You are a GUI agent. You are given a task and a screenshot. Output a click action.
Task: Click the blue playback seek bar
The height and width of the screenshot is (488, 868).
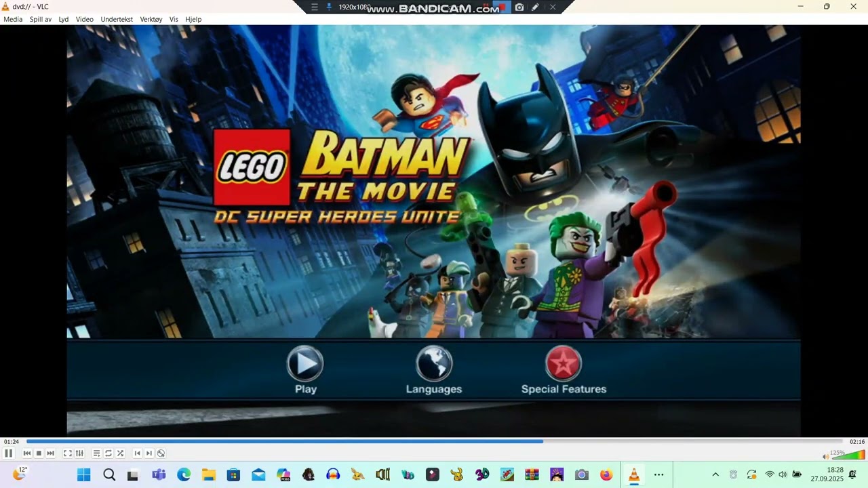pos(434,441)
